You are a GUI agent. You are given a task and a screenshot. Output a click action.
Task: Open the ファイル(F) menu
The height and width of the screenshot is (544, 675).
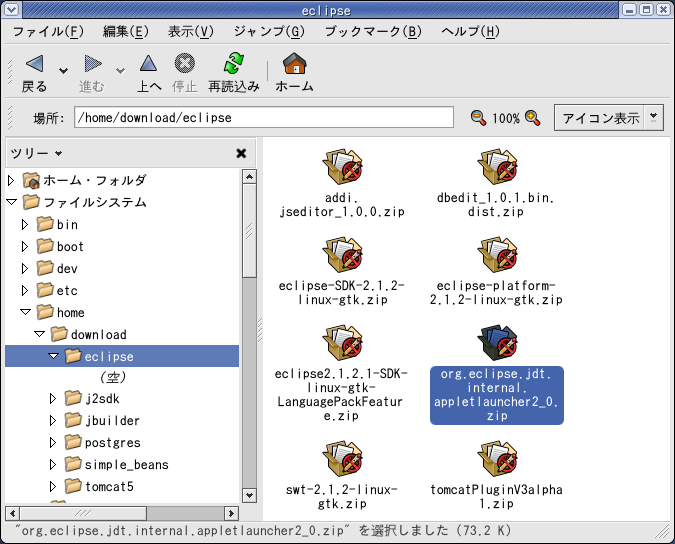tap(48, 31)
